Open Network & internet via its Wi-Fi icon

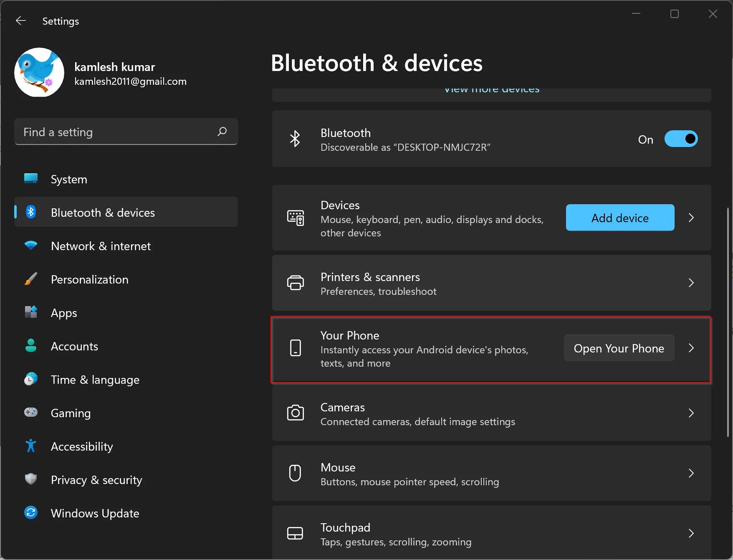coord(30,246)
